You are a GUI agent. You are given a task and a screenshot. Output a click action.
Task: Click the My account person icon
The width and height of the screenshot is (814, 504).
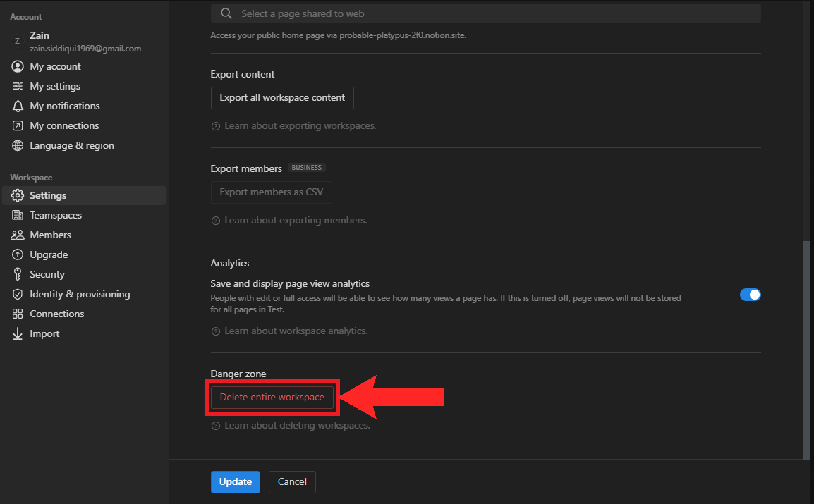click(18, 66)
